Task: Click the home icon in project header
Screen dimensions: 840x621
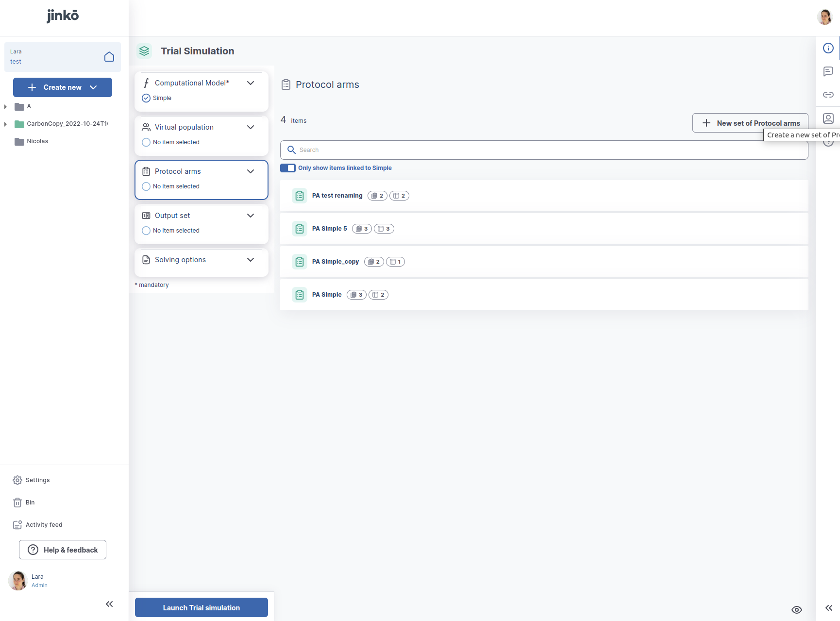Action: pos(109,57)
